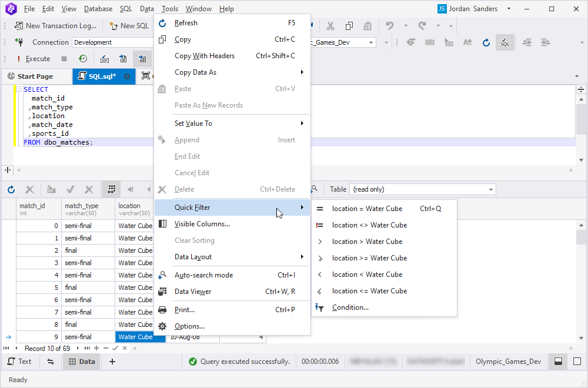Click the Cut scissors icon
Viewport: 588px width, 388px height.
pyautogui.click(x=330, y=26)
